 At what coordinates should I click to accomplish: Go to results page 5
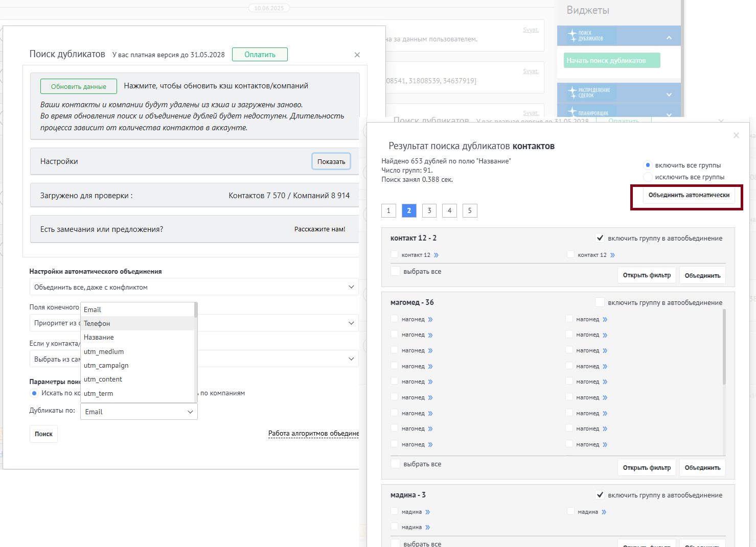[470, 210]
